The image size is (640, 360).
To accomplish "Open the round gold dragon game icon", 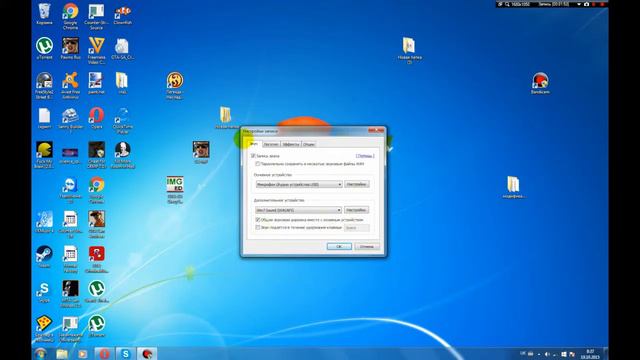I will [x=175, y=85].
